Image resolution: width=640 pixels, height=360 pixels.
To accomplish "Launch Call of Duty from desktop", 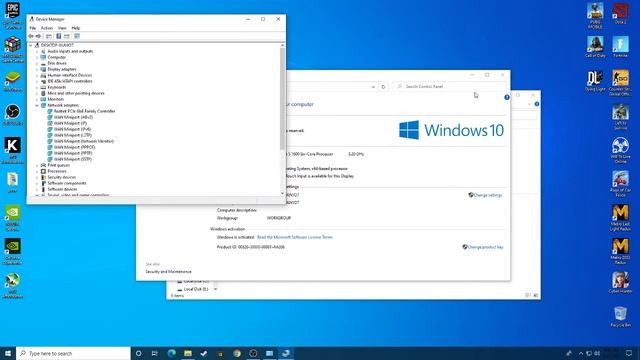I will (x=595, y=47).
